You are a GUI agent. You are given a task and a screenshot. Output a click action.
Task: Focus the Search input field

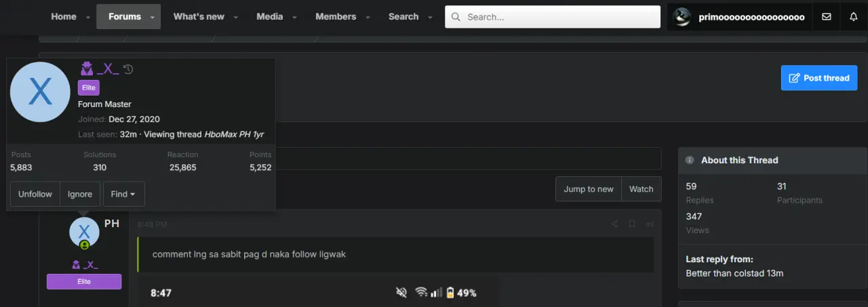click(553, 17)
